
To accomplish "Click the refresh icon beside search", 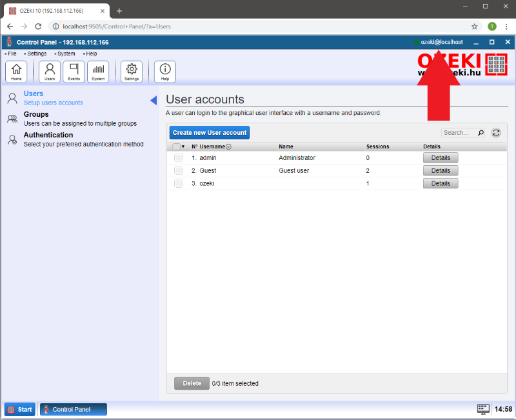I will 496,132.
